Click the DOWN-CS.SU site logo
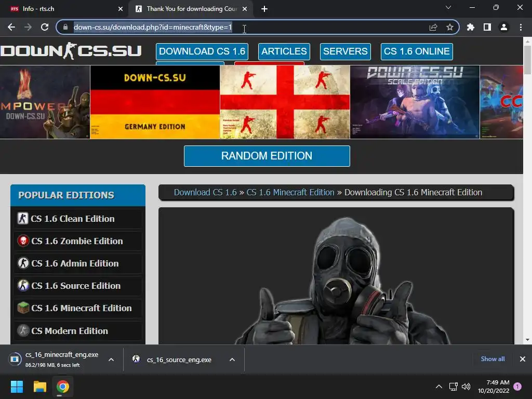The width and height of the screenshot is (532, 399). (x=71, y=51)
